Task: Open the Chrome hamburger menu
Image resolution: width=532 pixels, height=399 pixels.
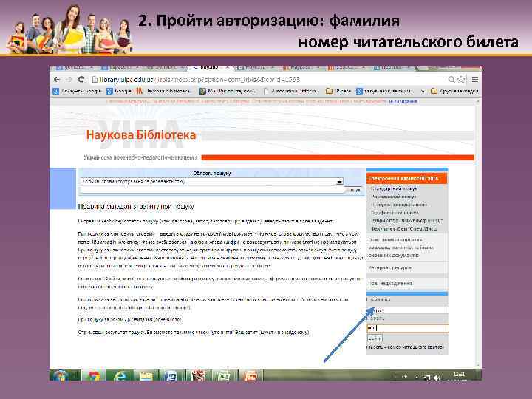Action: click(x=475, y=79)
